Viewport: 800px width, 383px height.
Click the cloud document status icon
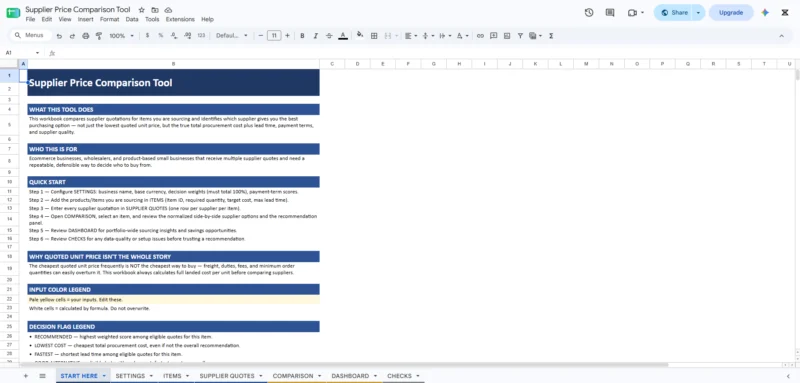pyautogui.click(x=168, y=10)
